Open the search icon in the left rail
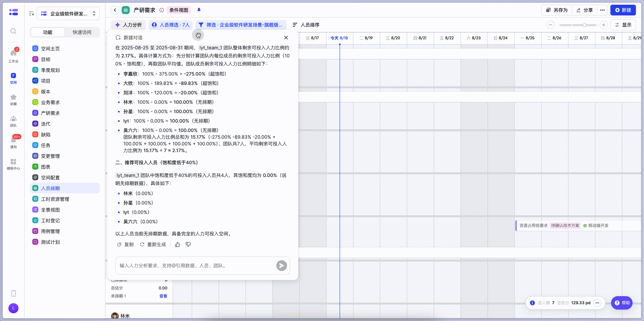This screenshot has width=644, height=321. (x=13, y=31)
